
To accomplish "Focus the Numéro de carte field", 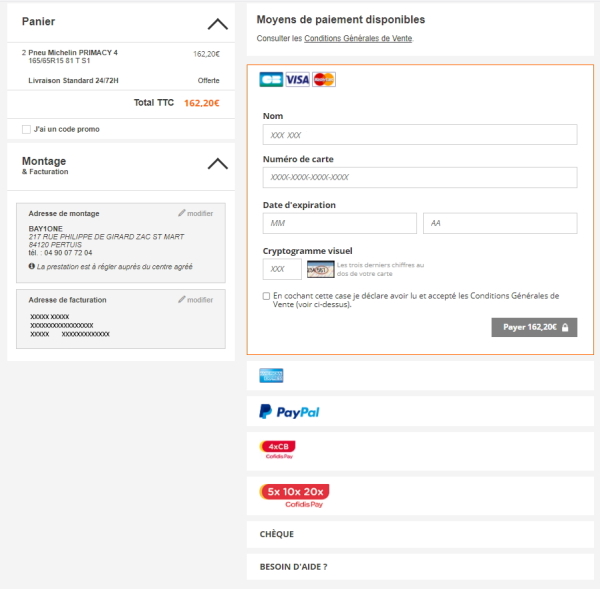I will tap(420, 177).
